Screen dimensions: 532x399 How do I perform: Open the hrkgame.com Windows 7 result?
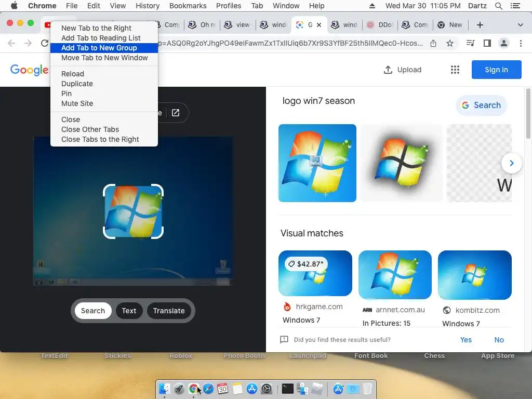315,288
